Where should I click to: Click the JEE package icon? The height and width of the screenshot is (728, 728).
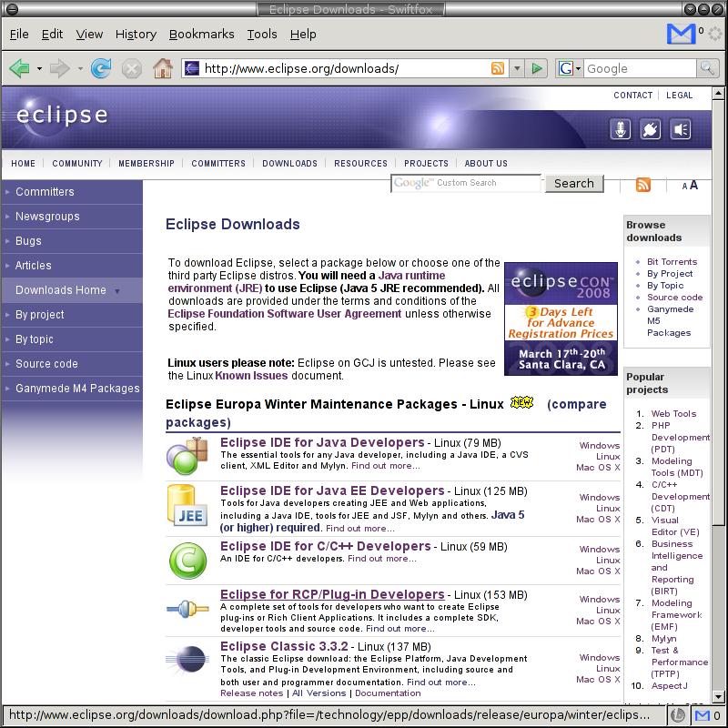pyautogui.click(x=187, y=505)
